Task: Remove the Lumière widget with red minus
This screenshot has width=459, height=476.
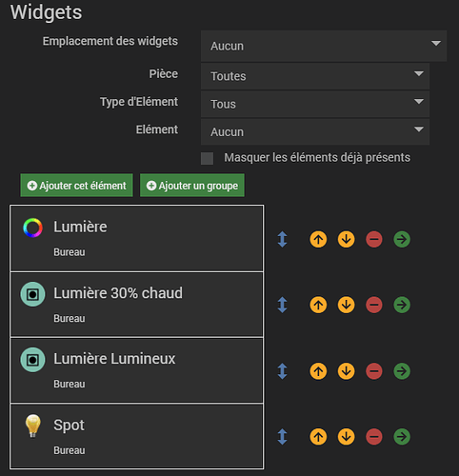Action: [x=374, y=239]
